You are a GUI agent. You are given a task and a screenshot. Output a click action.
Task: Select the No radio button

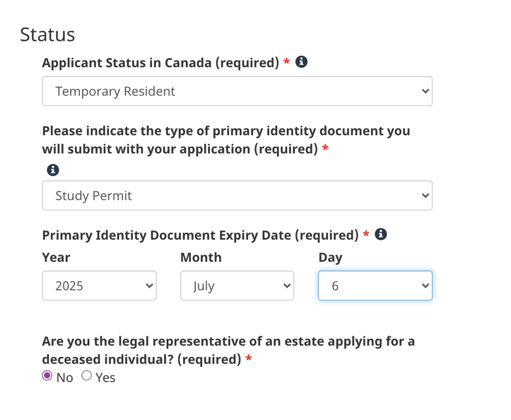click(x=47, y=376)
